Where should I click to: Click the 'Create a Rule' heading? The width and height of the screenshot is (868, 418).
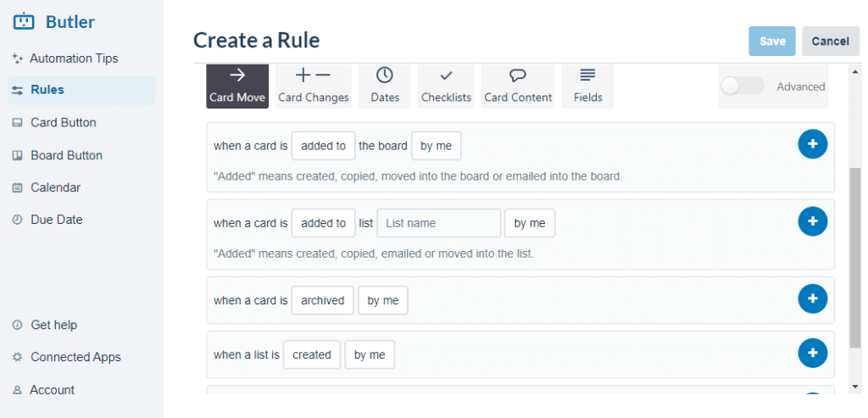(256, 41)
